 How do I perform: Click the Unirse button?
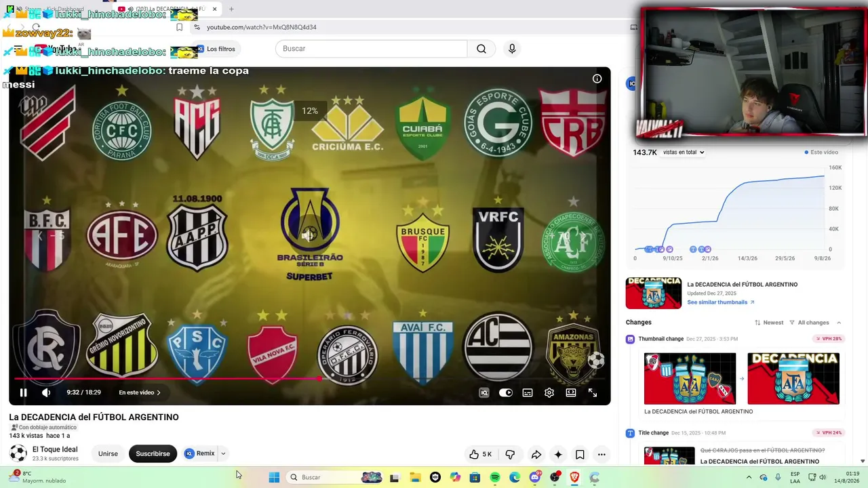(x=108, y=453)
